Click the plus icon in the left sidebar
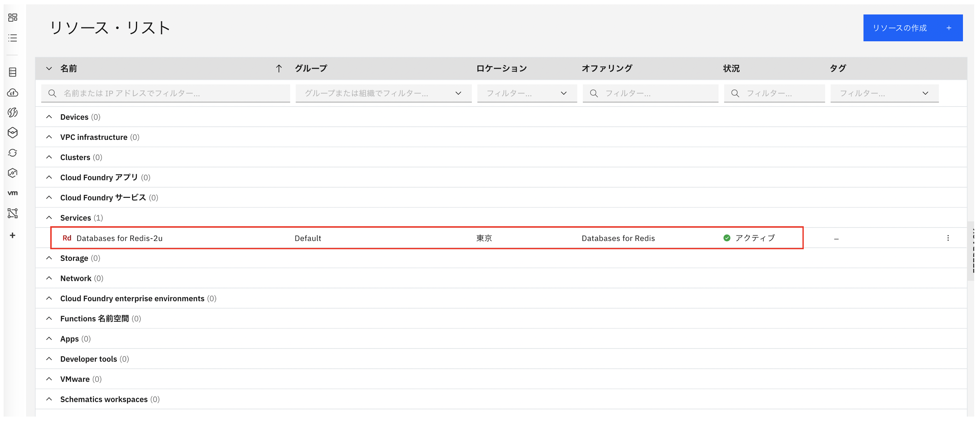Viewport: 980px width, 426px height. [x=13, y=235]
